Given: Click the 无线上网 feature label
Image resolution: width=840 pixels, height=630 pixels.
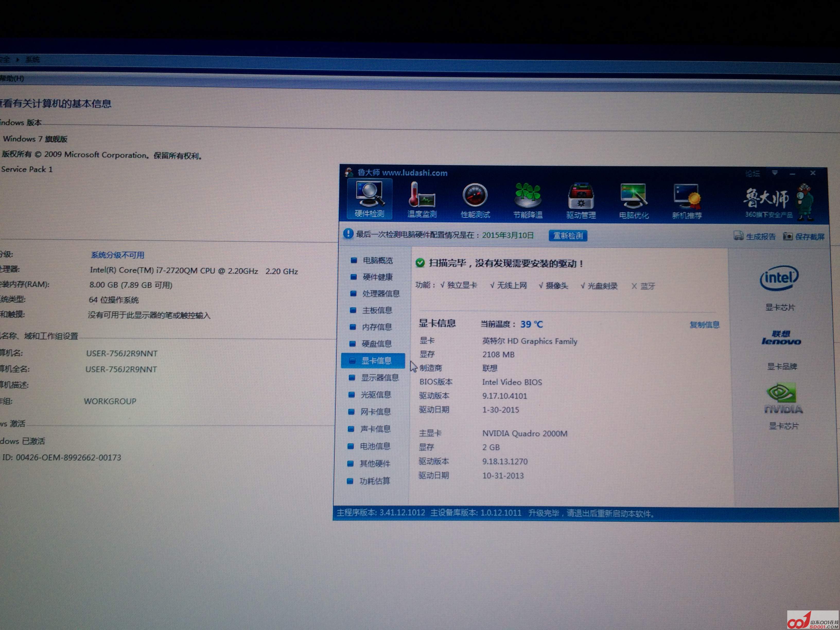Looking at the screenshot, I should (512, 286).
